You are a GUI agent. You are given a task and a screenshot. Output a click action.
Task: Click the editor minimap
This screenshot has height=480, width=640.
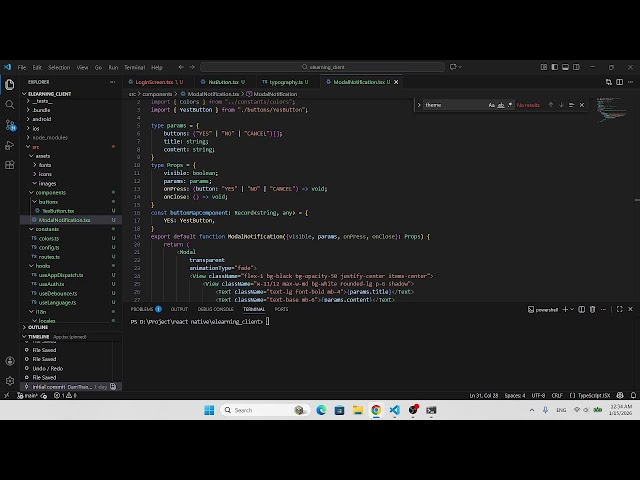tap(611, 110)
